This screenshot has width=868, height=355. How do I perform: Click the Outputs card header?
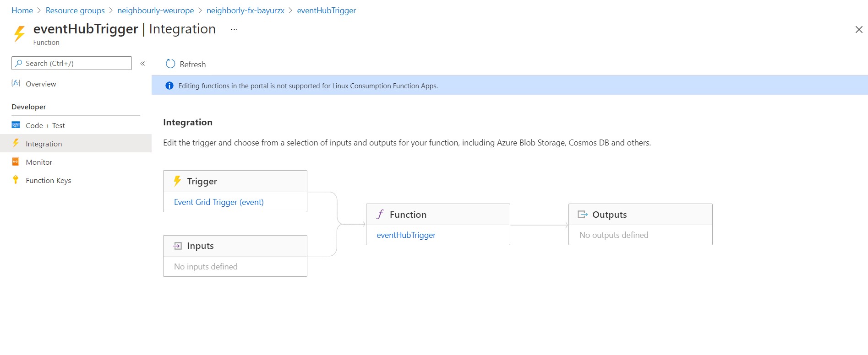(640, 215)
